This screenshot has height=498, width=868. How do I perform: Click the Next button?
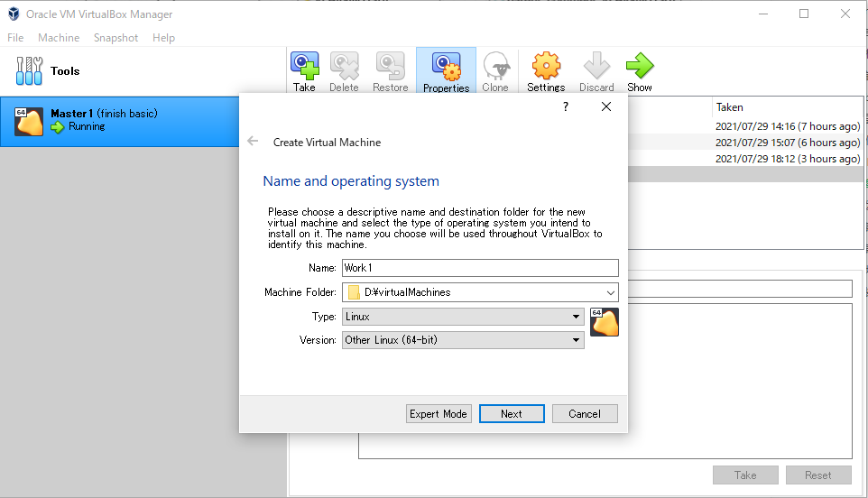tap(512, 414)
